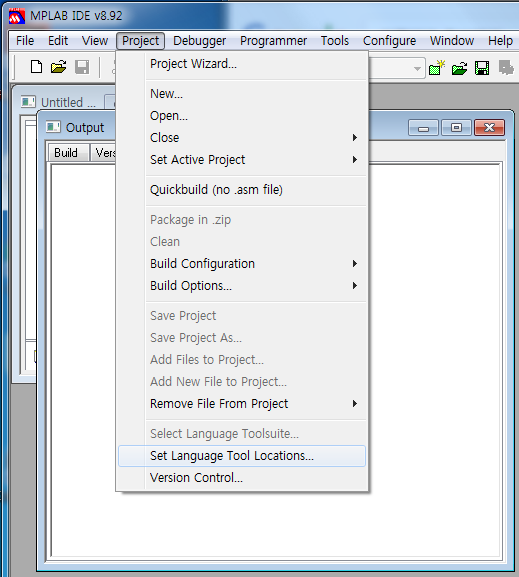Launch Project Wizard from the menu
This screenshot has width=519, height=577.
point(242,64)
